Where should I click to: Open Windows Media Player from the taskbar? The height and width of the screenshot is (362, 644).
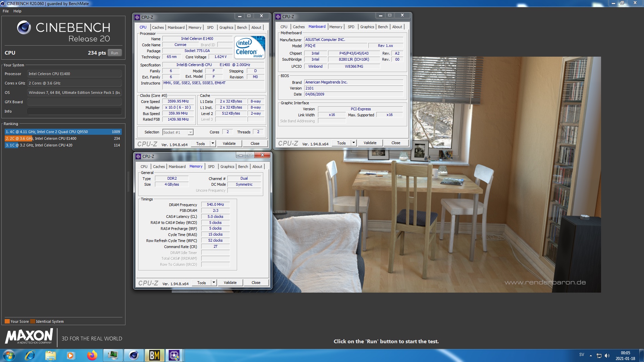pyautogui.click(x=71, y=355)
